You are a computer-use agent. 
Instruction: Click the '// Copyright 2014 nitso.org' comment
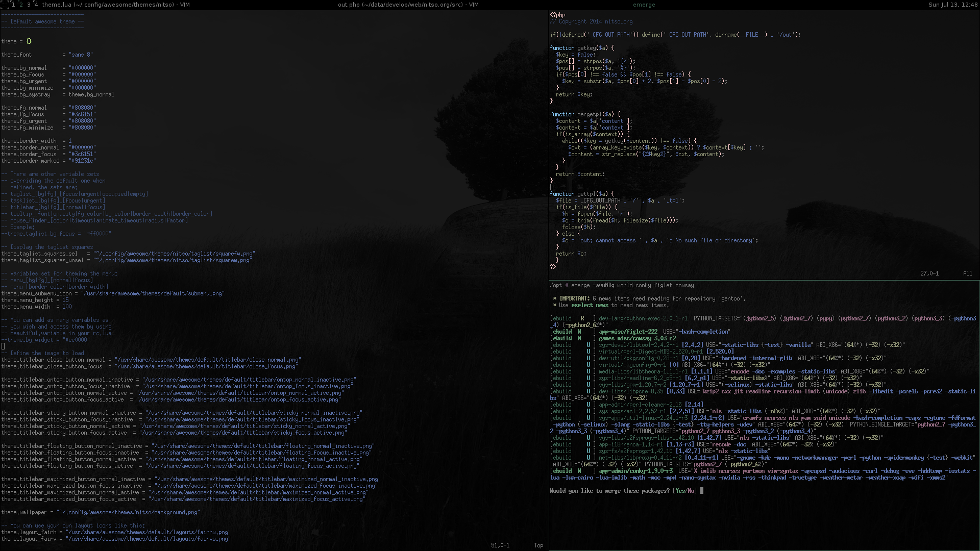(591, 21)
